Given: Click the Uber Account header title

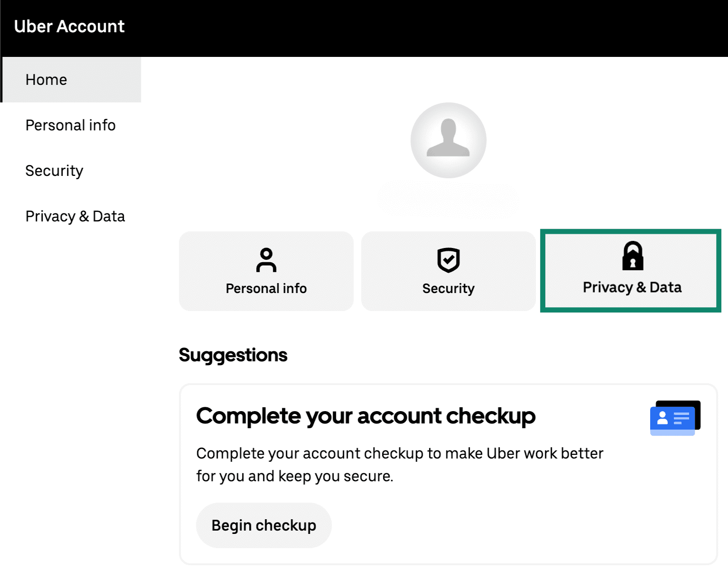Looking at the screenshot, I should pos(69,27).
